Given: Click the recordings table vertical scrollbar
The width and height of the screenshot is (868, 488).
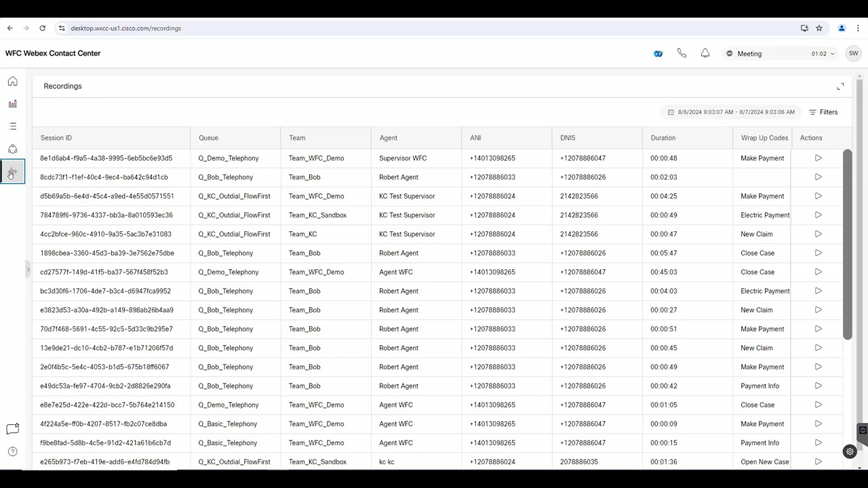Looking at the screenshot, I should (x=847, y=244).
